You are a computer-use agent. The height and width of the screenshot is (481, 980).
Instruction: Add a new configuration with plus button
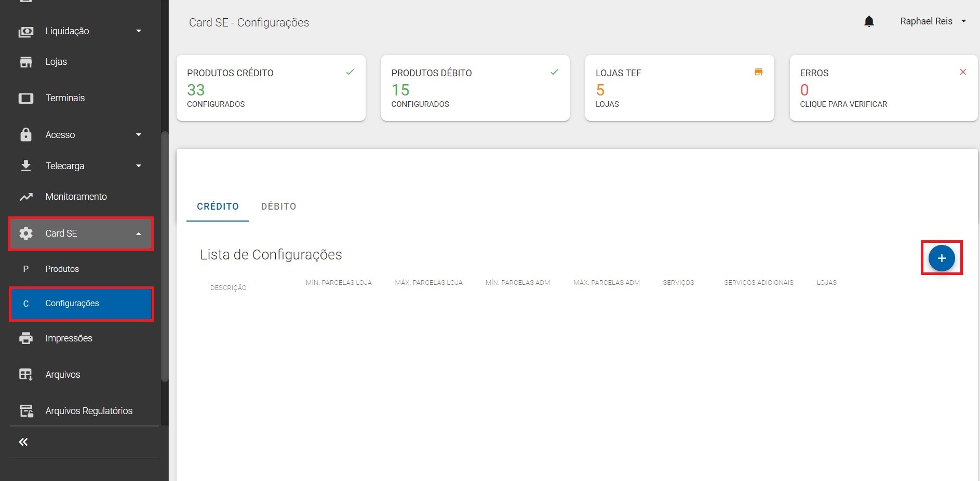941,258
